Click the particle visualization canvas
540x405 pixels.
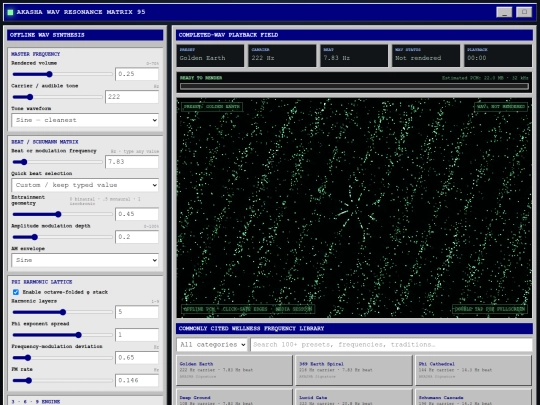pyautogui.click(x=354, y=208)
